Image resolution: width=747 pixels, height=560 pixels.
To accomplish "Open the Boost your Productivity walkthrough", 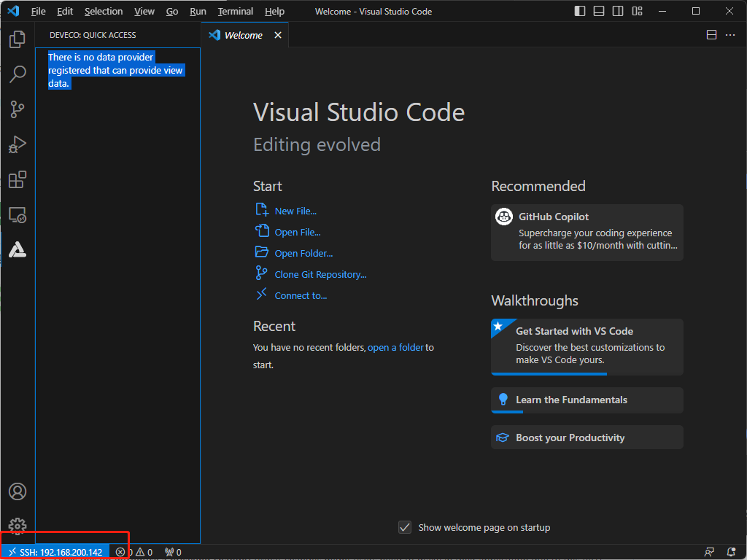I will point(587,437).
